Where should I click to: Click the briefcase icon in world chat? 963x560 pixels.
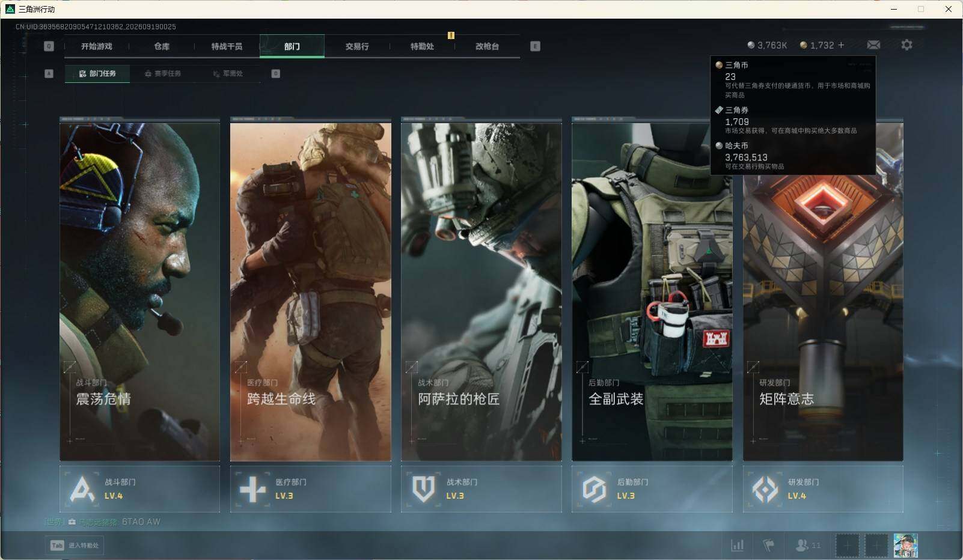click(72, 522)
